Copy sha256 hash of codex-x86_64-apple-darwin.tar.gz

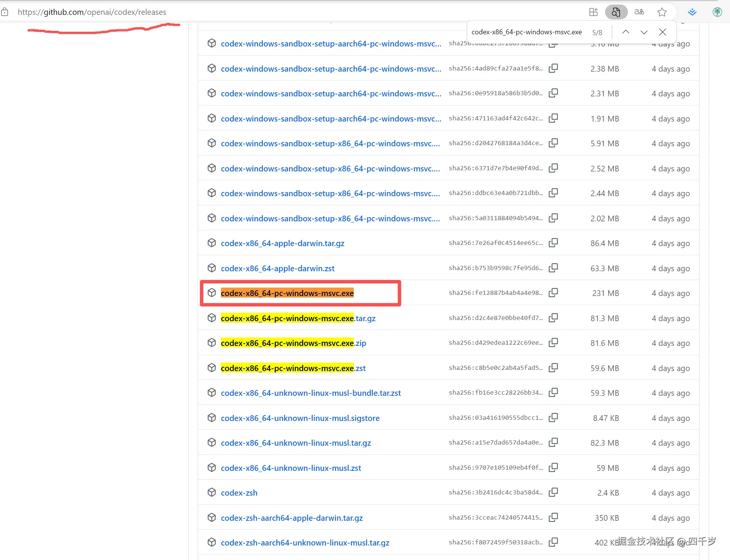coord(553,243)
